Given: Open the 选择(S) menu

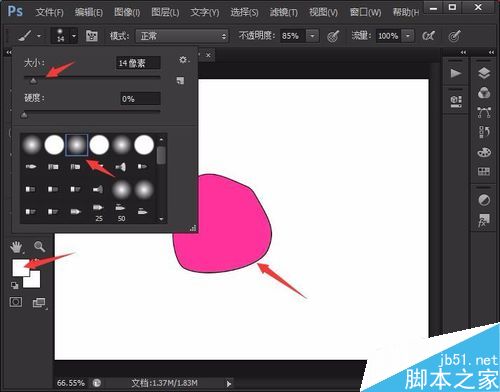Looking at the screenshot, I should click(x=244, y=13).
